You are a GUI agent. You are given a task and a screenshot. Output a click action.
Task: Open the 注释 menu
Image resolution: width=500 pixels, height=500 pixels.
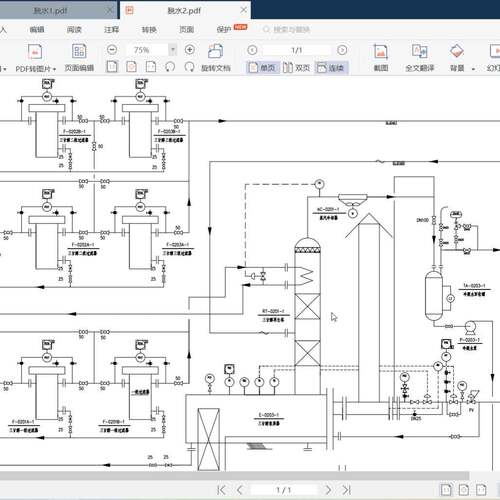(x=111, y=30)
